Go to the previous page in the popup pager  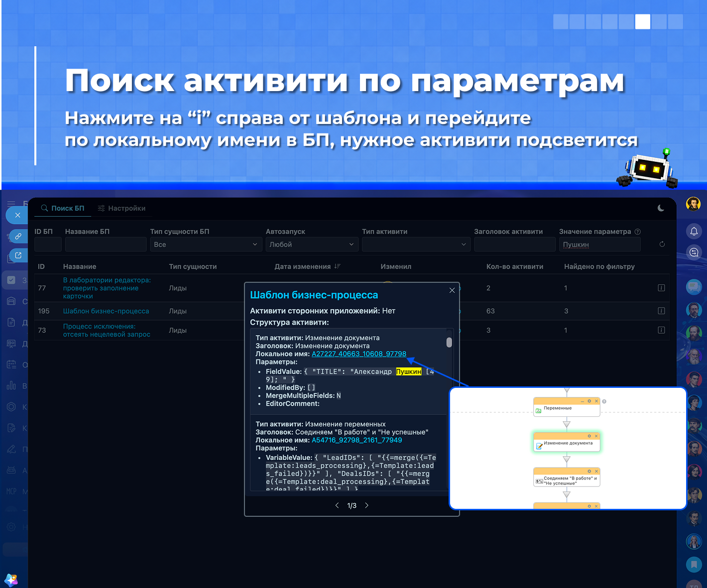(337, 505)
